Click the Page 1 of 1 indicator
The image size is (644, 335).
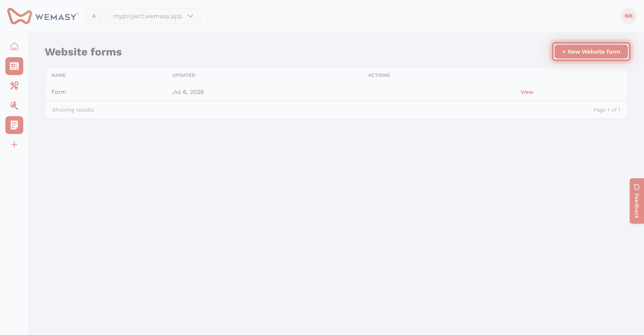607,110
